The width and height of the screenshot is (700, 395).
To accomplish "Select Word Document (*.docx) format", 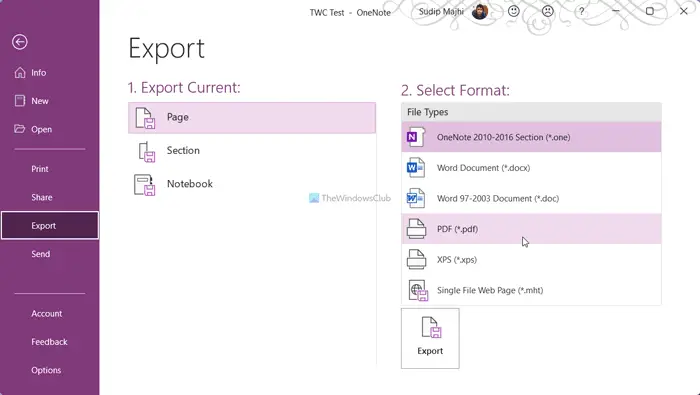I will click(531, 168).
